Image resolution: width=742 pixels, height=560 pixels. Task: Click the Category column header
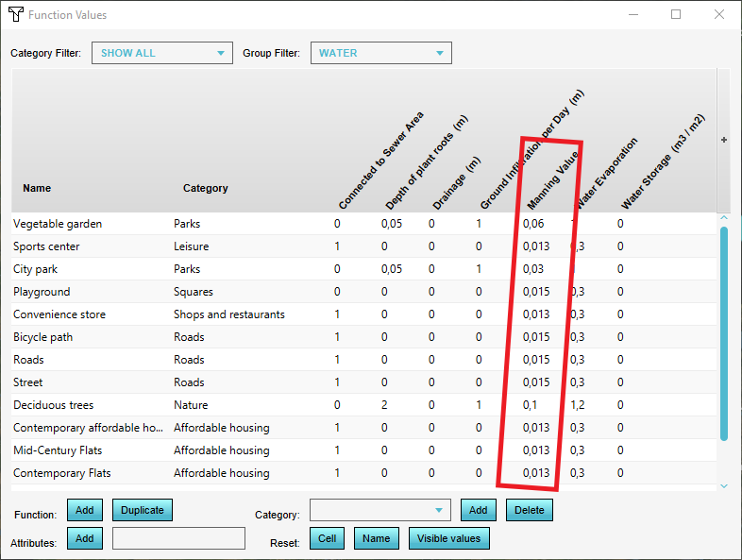206,188
